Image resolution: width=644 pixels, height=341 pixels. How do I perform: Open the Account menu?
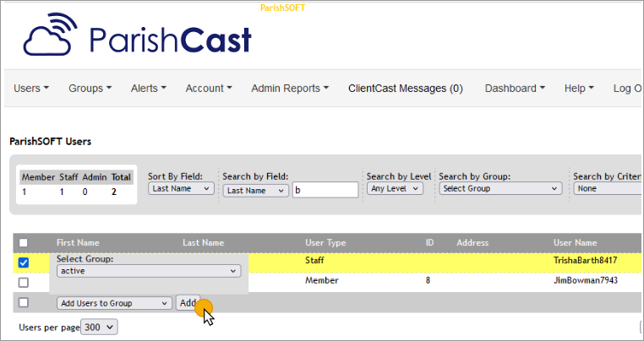209,89
